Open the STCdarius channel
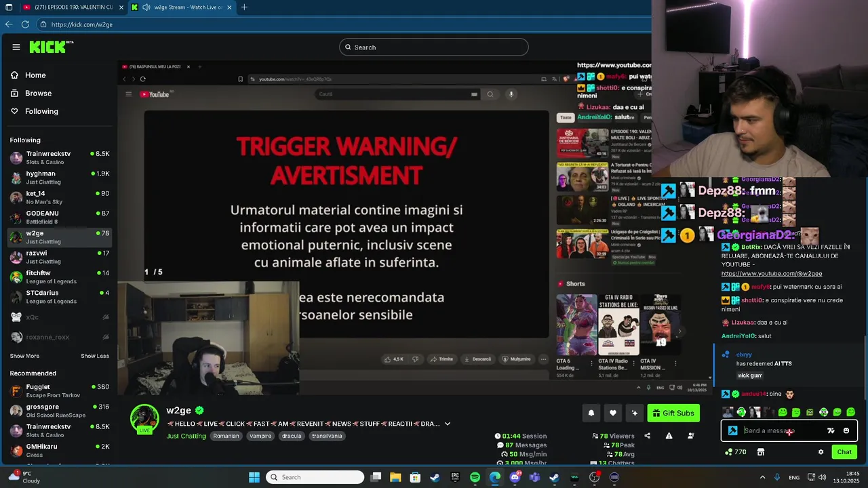 [60, 297]
